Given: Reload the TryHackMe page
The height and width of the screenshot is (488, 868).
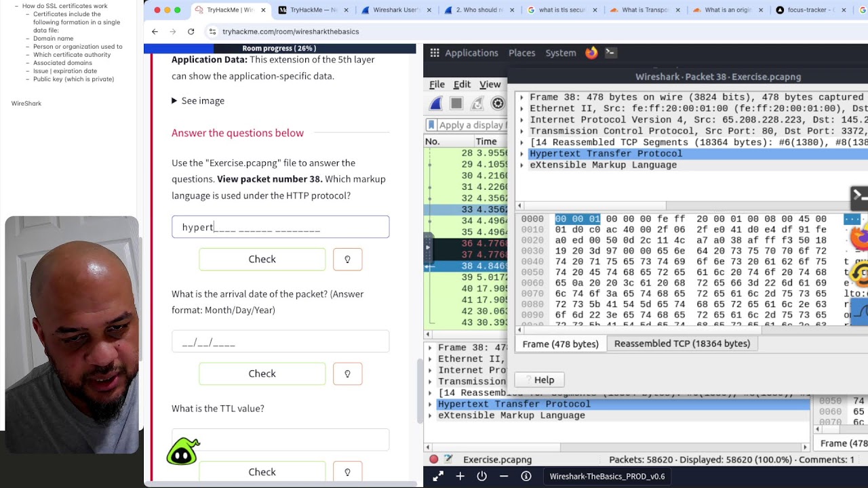Looking at the screenshot, I should tap(191, 31).
